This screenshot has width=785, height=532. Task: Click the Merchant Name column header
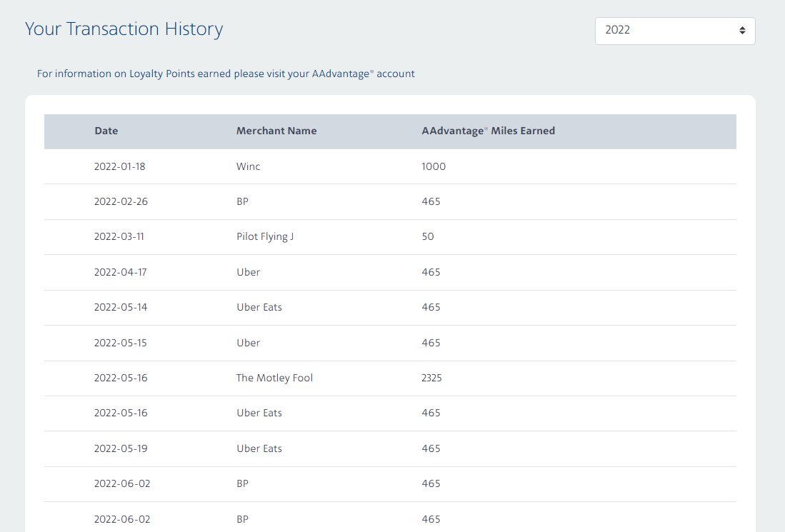point(276,131)
